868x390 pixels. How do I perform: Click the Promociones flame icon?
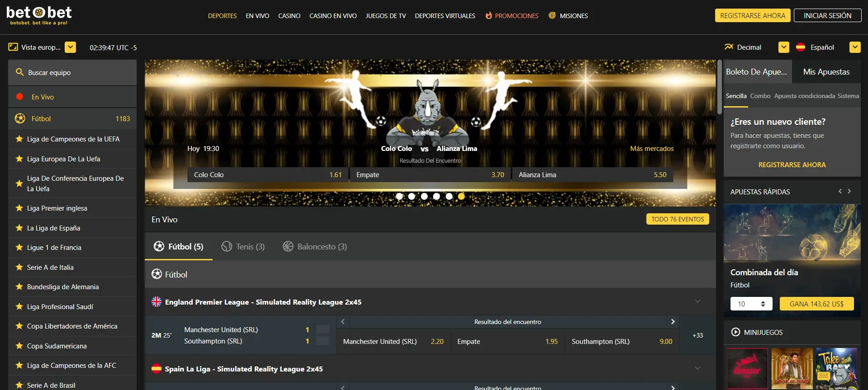coord(489,15)
